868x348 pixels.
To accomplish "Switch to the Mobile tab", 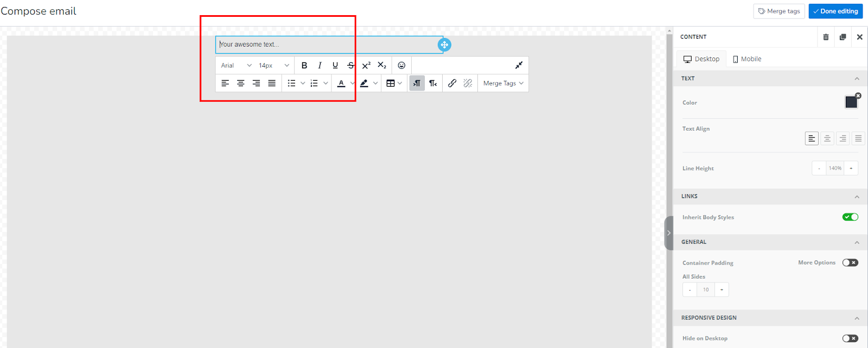I will (x=747, y=59).
